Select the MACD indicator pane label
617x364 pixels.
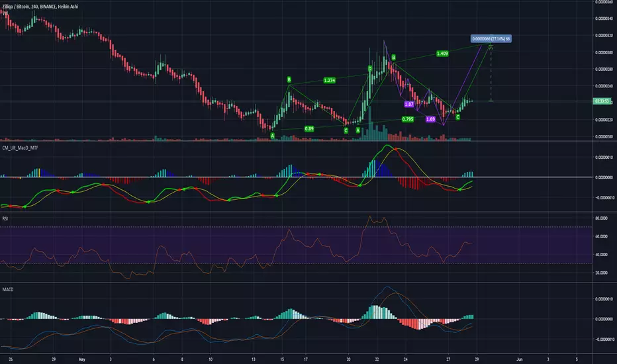click(8, 289)
